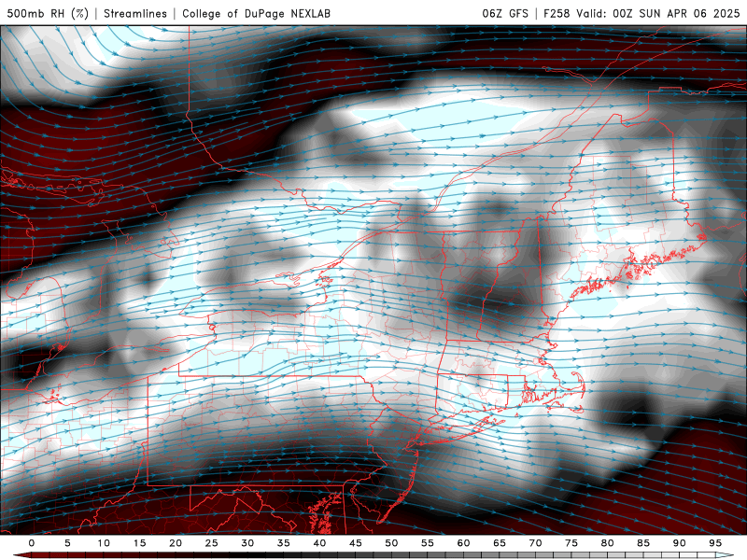The image size is (747, 560).
Task: Click the '40' colorbar label
Action: (x=319, y=543)
